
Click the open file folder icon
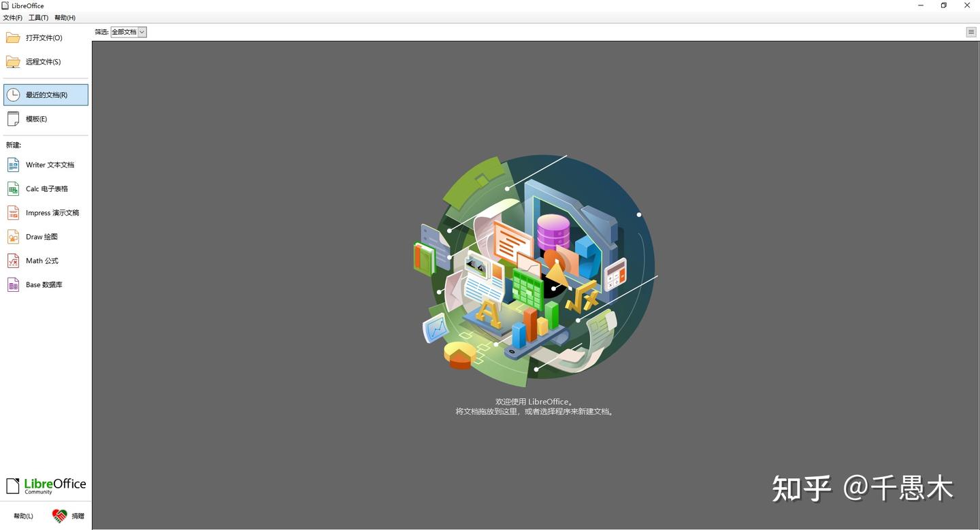[13, 37]
